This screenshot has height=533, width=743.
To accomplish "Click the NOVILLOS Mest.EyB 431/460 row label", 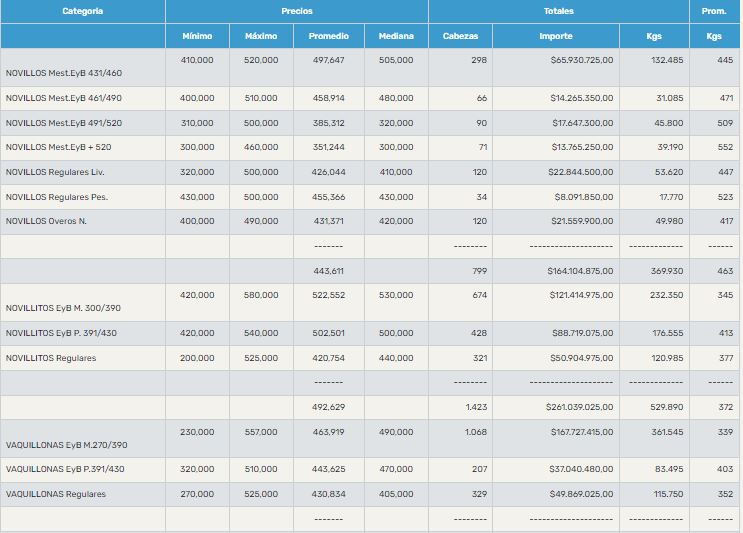I will pos(64,74).
